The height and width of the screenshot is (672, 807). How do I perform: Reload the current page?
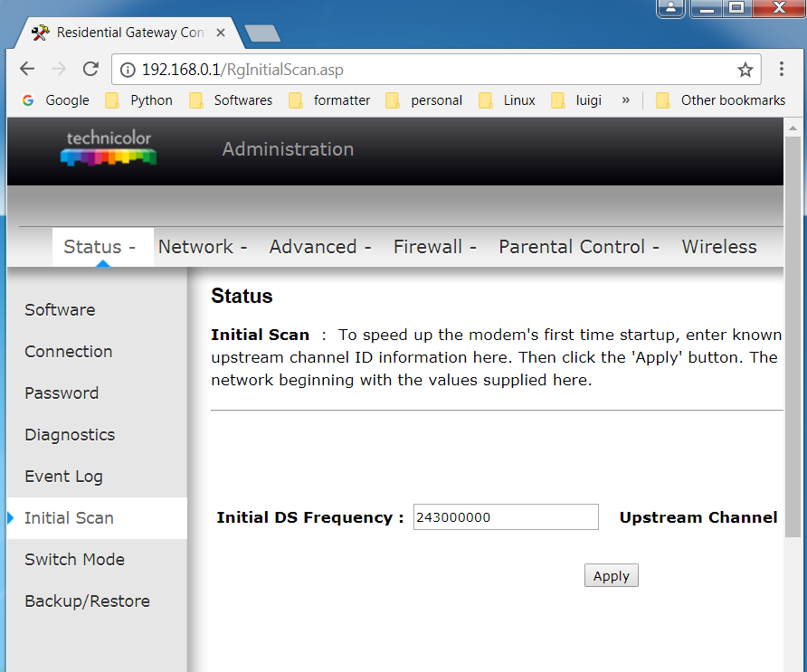click(90, 69)
